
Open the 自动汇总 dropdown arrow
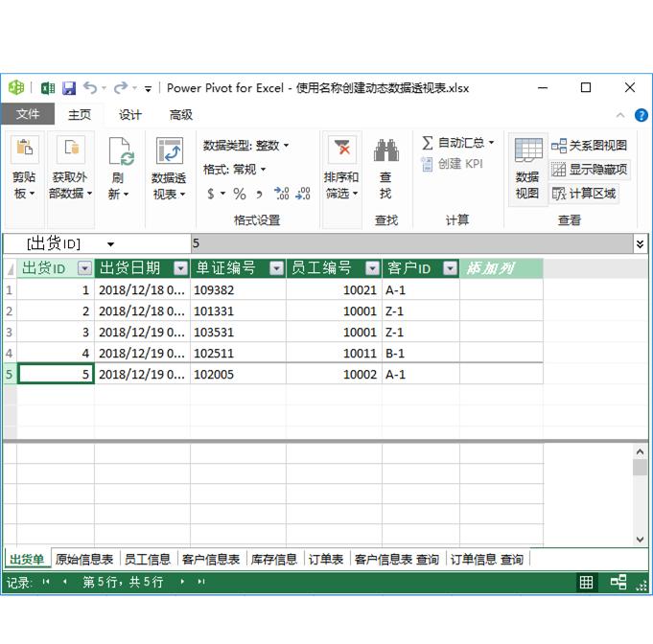pos(491,143)
